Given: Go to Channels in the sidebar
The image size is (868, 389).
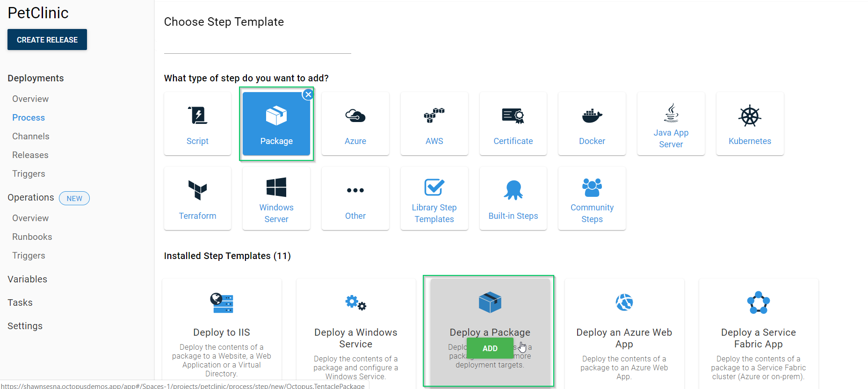Looking at the screenshot, I should point(31,137).
